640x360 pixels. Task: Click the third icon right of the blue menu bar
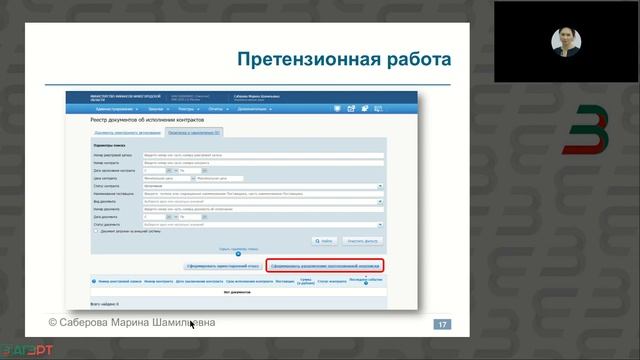click(x=364, y=109)
